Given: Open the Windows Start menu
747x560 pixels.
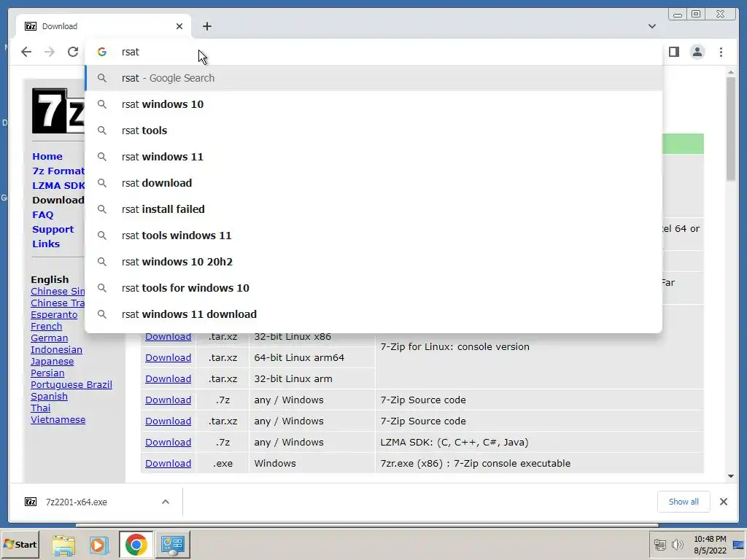Looking at the screenshot, I should point(20,545).
